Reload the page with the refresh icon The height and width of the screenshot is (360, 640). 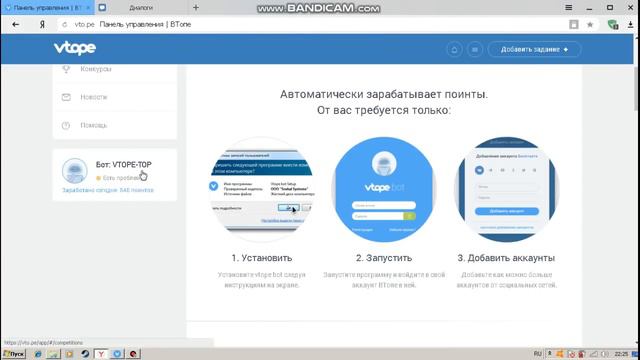64,24
